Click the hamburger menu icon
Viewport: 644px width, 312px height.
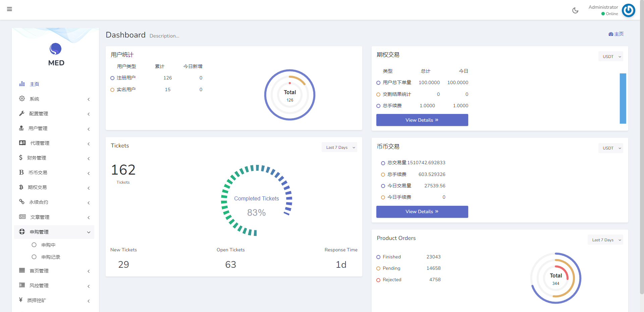[x=9, y=9]
